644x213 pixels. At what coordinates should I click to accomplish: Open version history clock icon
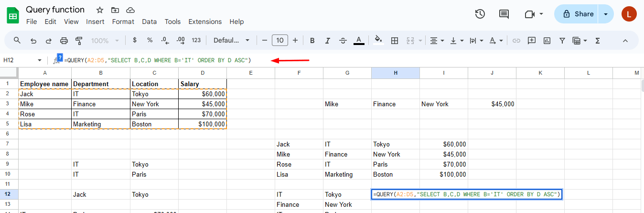pos(480,14)
